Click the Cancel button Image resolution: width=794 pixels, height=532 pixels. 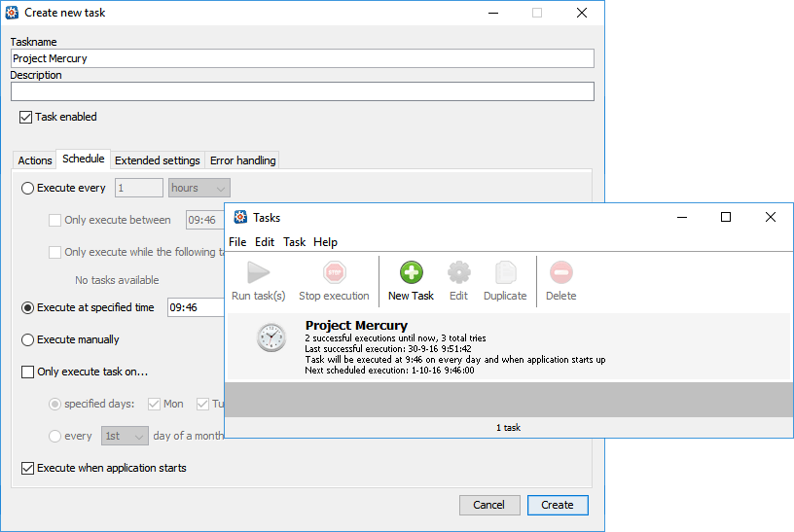click(x=489, y=505)
